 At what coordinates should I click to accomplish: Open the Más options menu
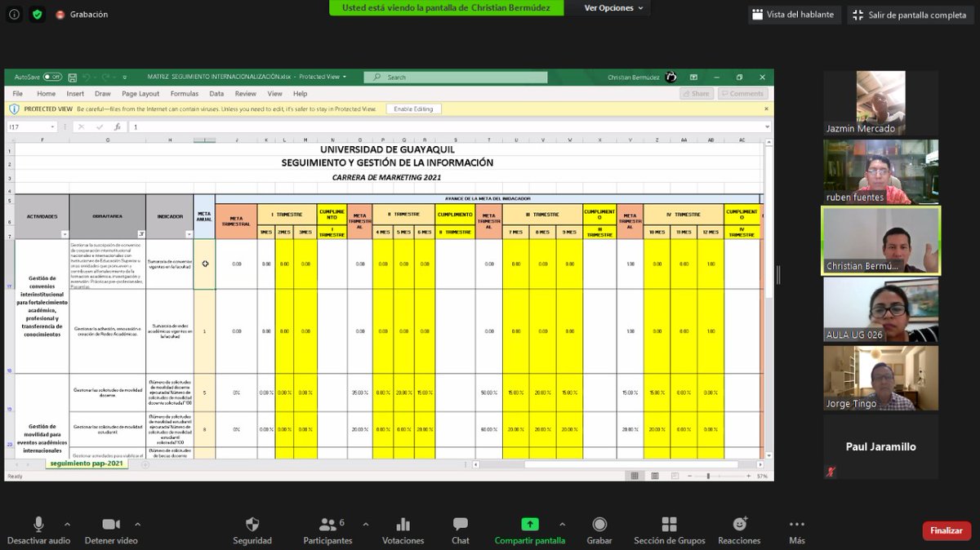click(797, 530)
